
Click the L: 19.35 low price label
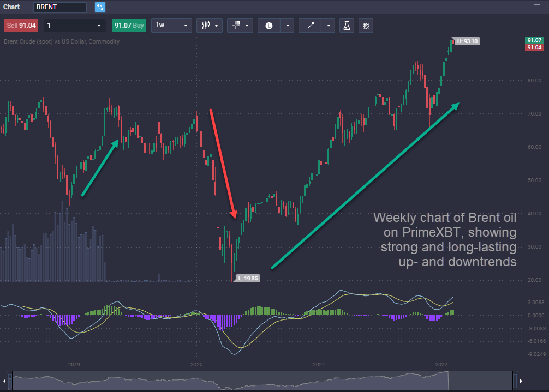point(247,278)
